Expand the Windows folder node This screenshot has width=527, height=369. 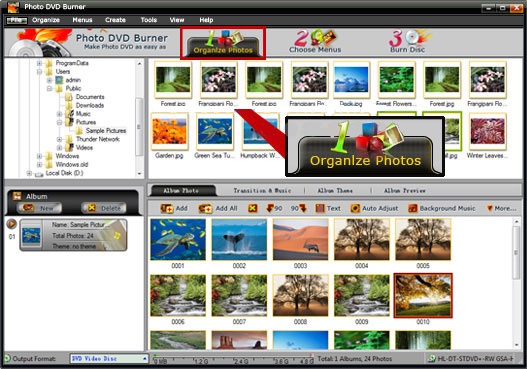click(x=39, y=156)
